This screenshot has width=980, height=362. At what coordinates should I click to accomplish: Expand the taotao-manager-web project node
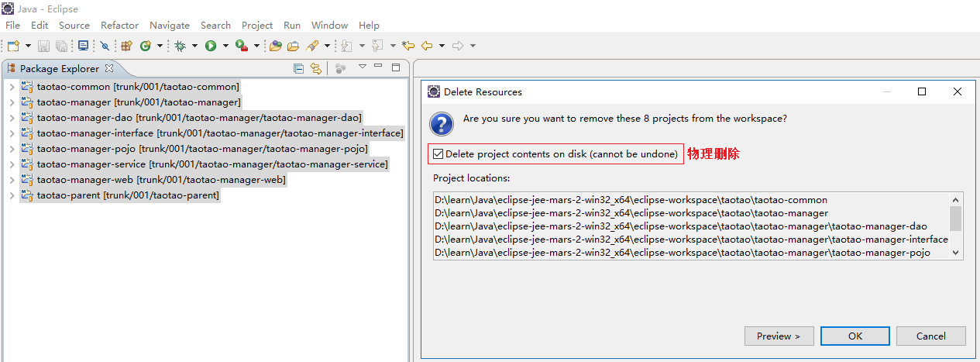pyautogui.click(x=12, y=180)
